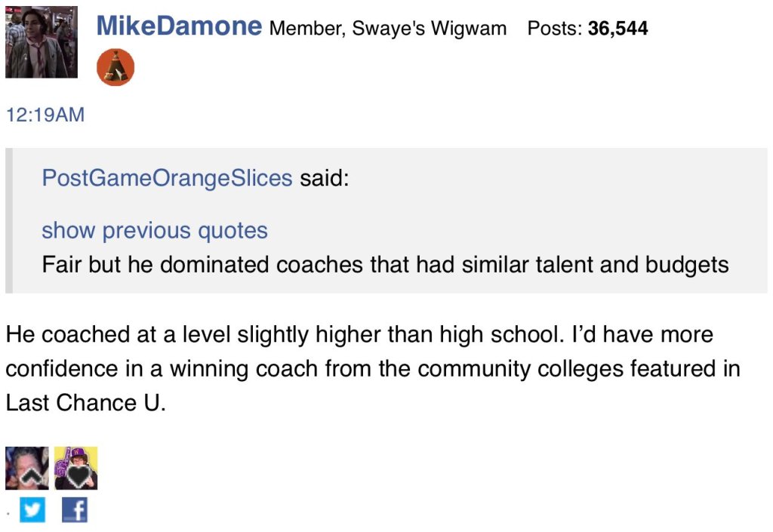Click the 36,544 post count number
Image resolution: width=773 pixels, height=532 pixels.
[617, 29]
